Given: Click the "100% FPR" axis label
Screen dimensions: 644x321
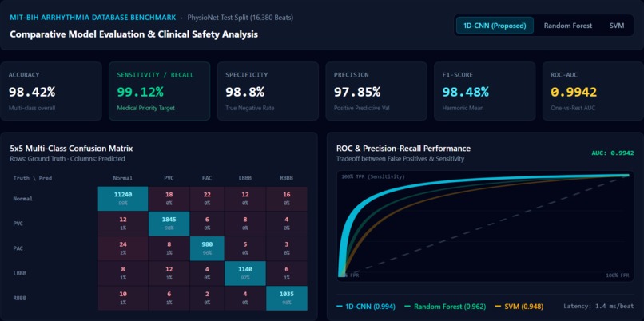Looking at the screenshot, I should point(618,275).
